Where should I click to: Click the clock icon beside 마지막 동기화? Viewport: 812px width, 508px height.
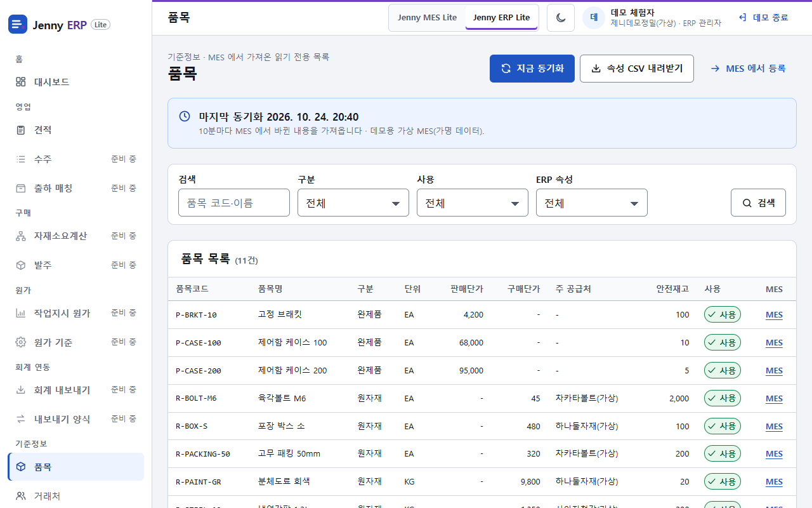[x=185, y=116]
